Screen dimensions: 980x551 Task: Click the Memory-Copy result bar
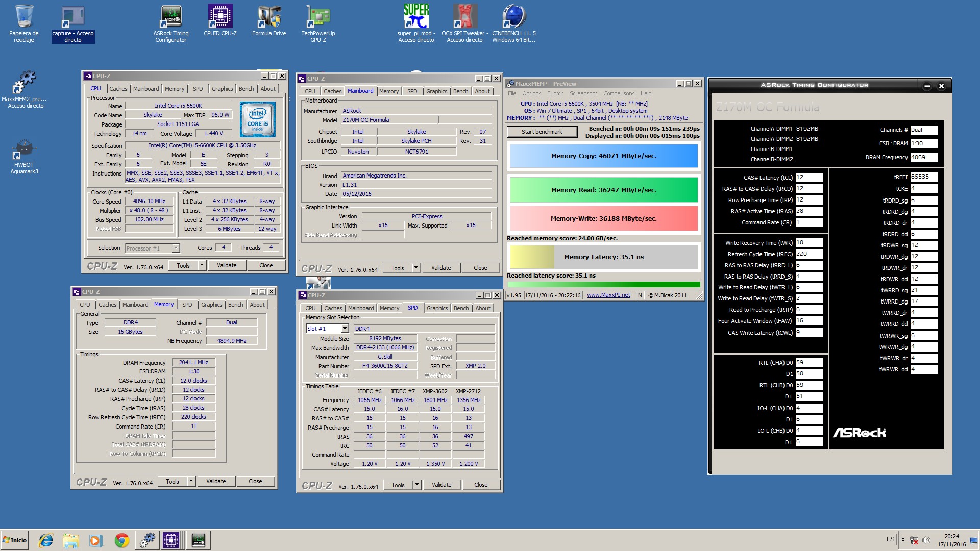click(x=604, y=156)
